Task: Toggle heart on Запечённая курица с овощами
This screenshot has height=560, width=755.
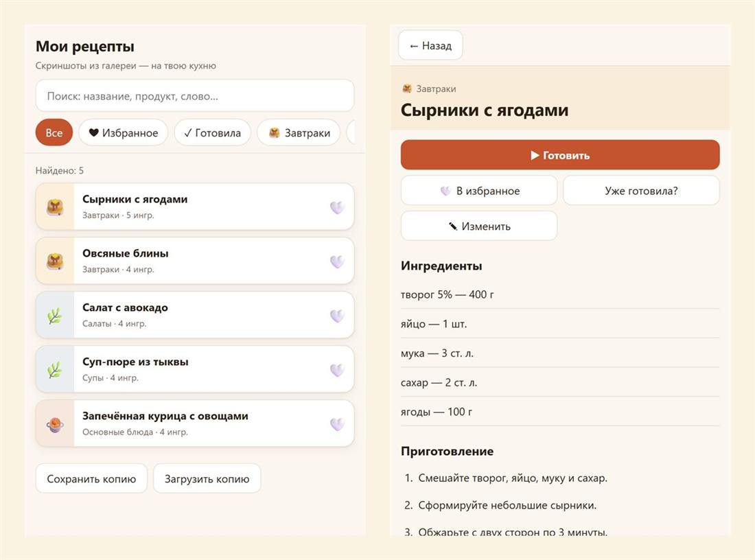Action: [x=337, y=424]
